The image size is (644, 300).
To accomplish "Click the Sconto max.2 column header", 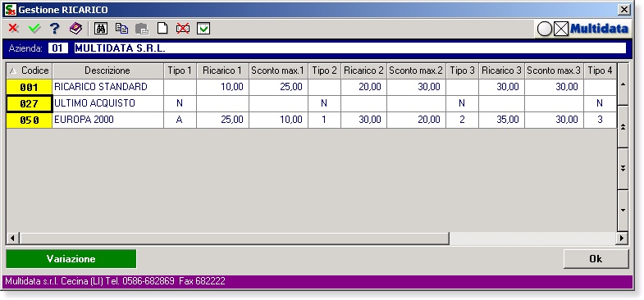I will coord(417,70).
